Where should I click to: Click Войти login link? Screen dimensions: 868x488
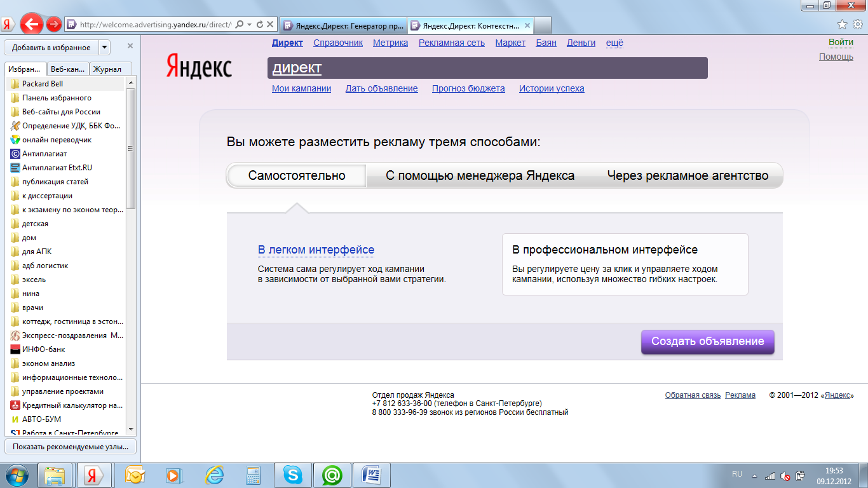point(841,42)
